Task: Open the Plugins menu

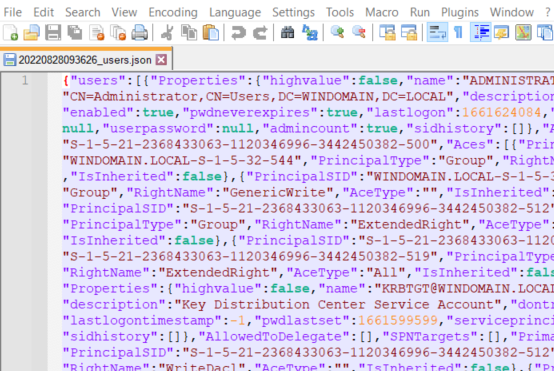Action: point(460,12)
